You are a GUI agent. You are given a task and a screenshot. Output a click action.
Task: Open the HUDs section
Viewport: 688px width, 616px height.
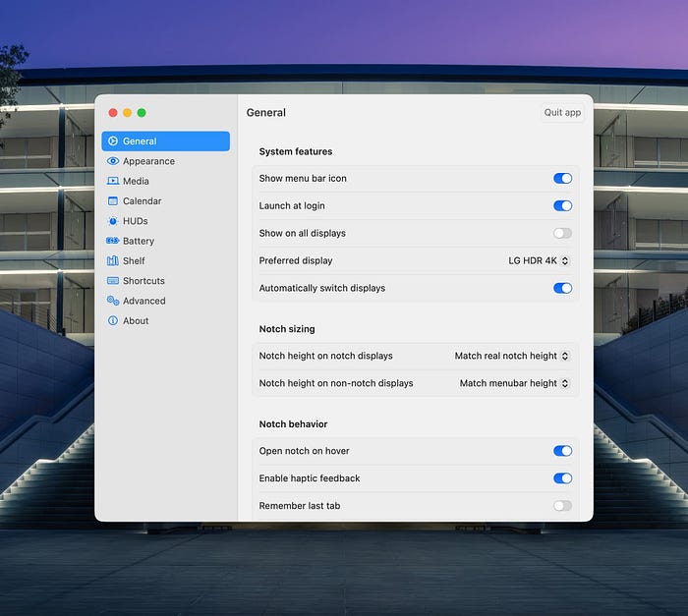pos(165,221)
